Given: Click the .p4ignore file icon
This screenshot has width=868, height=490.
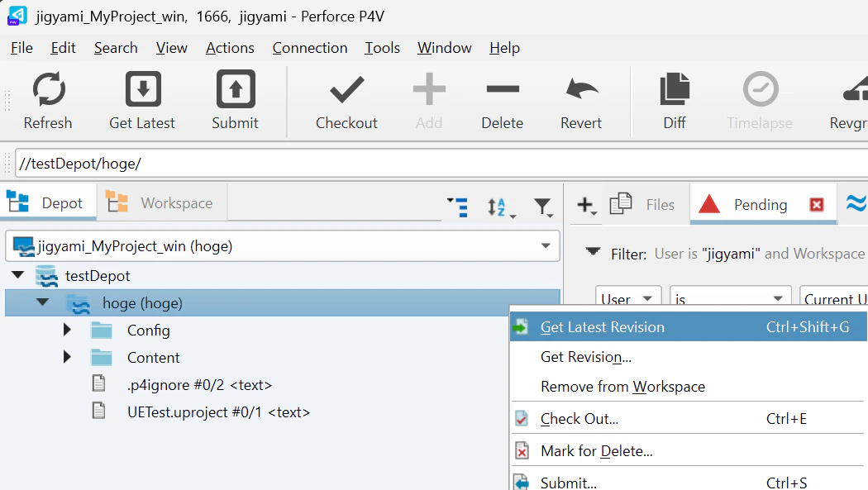Looking at the screenshot, I should (x=99, y=383).
